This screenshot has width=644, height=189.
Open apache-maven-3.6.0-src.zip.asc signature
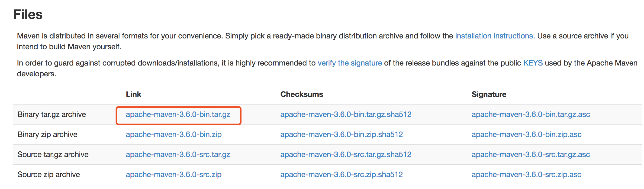coord(526,175)
